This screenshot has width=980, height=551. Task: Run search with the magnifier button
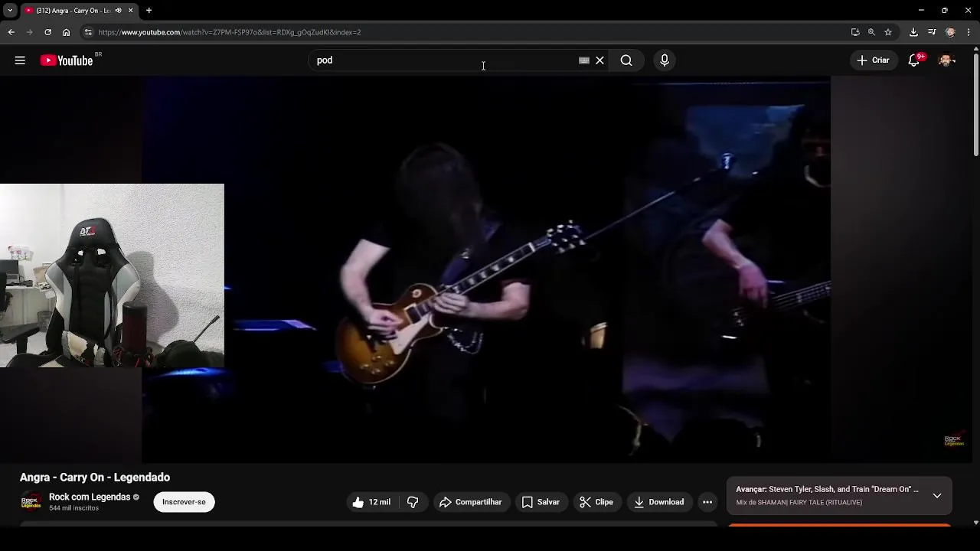point(626,60)
